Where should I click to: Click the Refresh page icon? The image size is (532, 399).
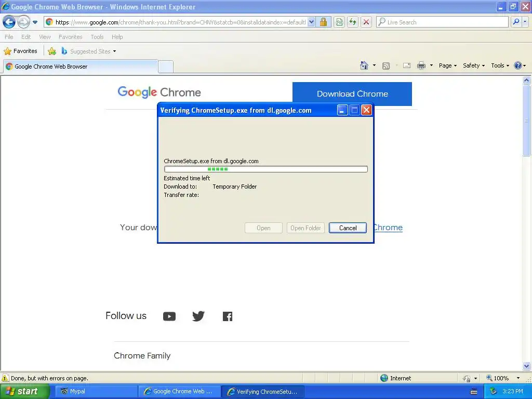click(x=353, y=22)
